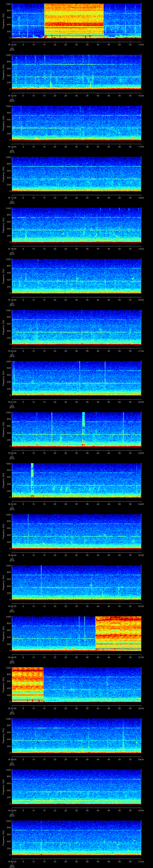Click the 16:26:00 start time label
The image size is (153, 868).
pyautogui.click(x=12, y=657)
